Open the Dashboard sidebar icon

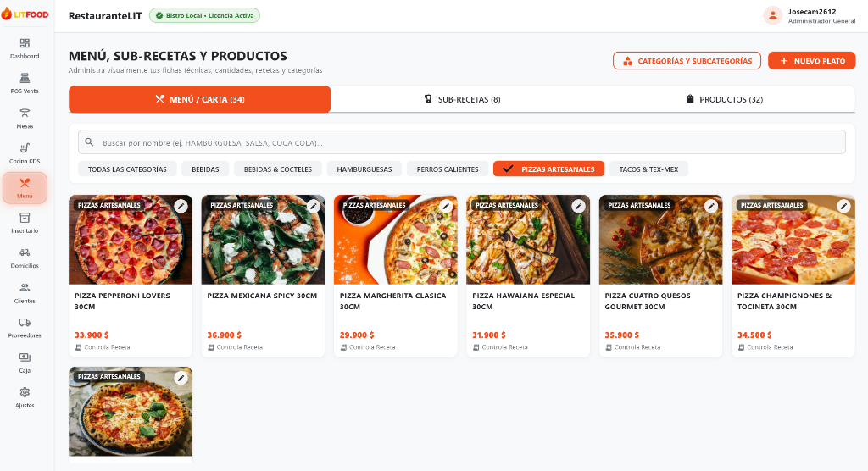pyautogui.click(x=25, y=48)
